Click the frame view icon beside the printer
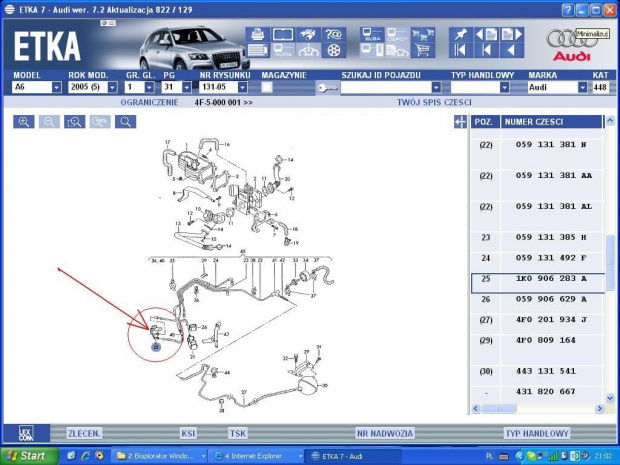 pos(283,34)
